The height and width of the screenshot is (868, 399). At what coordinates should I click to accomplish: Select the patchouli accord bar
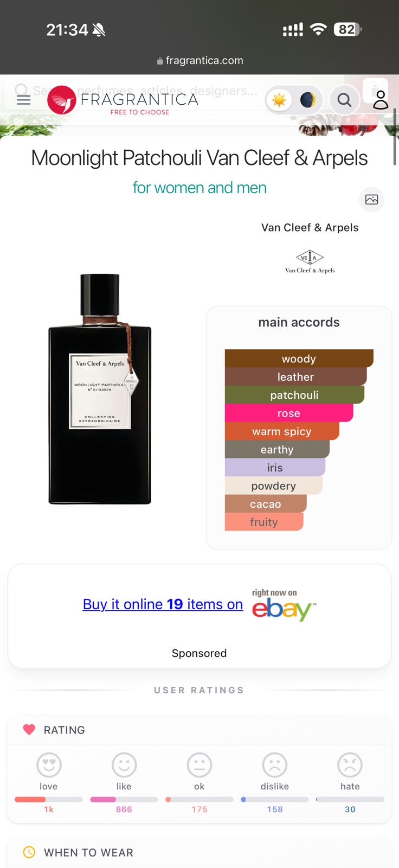294,395
